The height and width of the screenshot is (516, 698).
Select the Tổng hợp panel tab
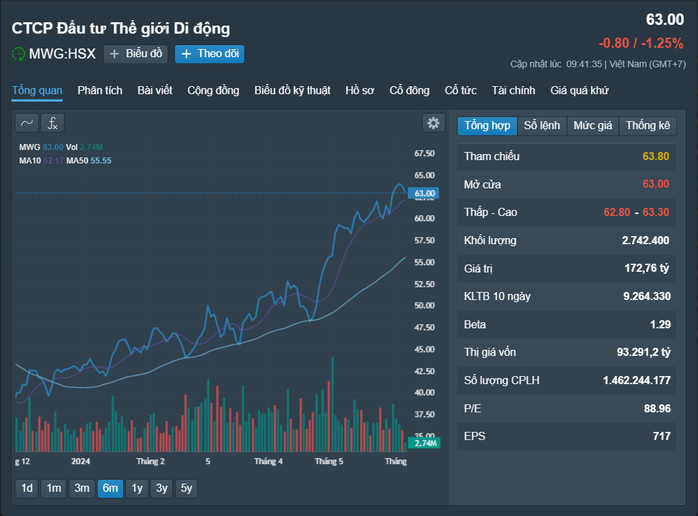click(487, 126)
